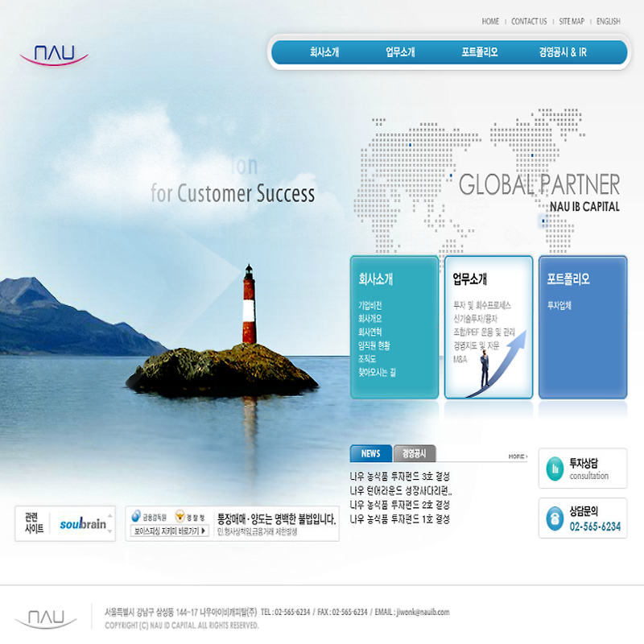Viewport: 644px width, 644px height.
Task: Open the 회사소개 main navigation menu
Action: pyautogui.click(x=324, y=53)
